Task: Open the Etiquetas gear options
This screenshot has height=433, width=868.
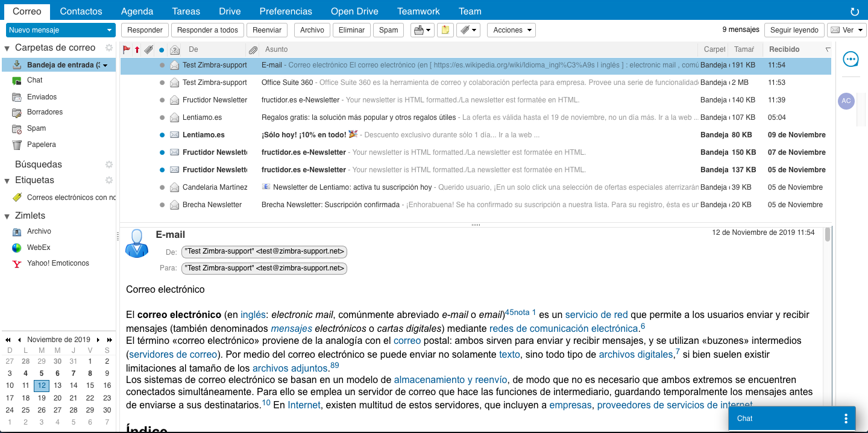Action: pos(109,180)
